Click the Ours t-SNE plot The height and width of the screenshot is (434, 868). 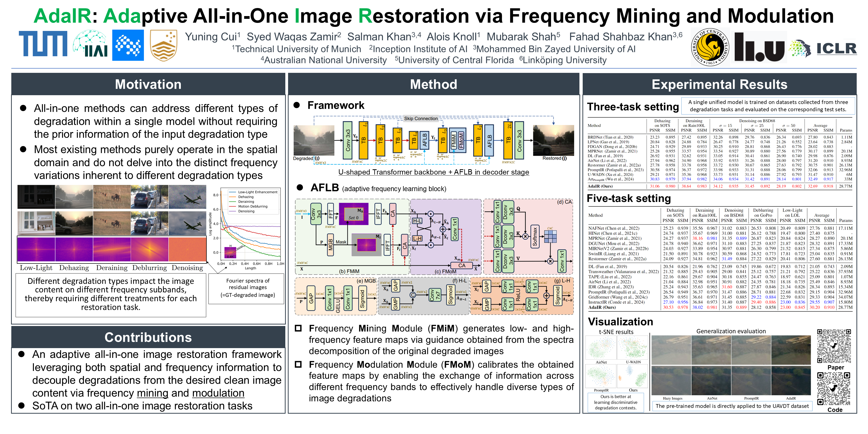click(632, 376)
